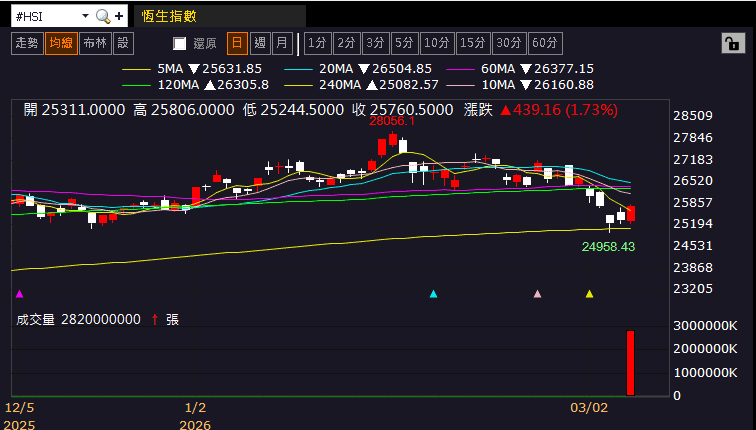Click the 03/02 date axis label
The height and width of the screenshot is (430, 756).
589,408
